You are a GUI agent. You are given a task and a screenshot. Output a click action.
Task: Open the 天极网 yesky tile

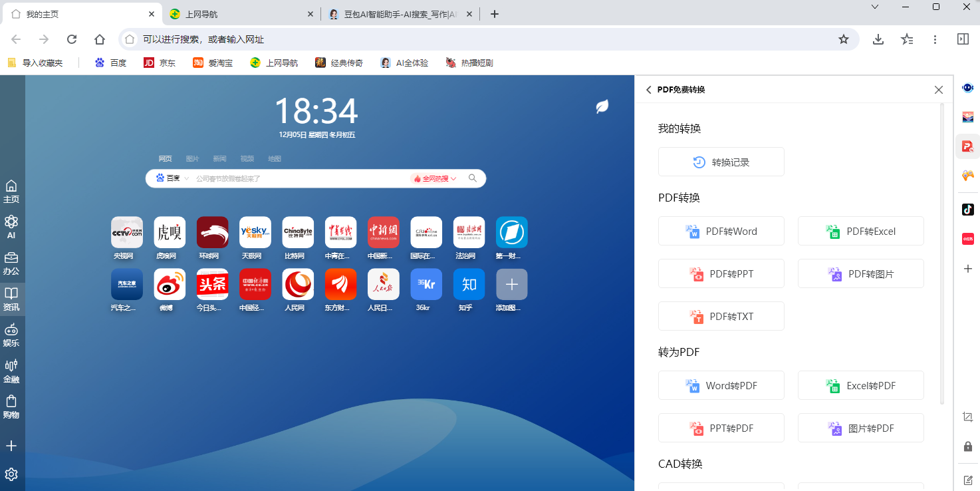point(255,232)
